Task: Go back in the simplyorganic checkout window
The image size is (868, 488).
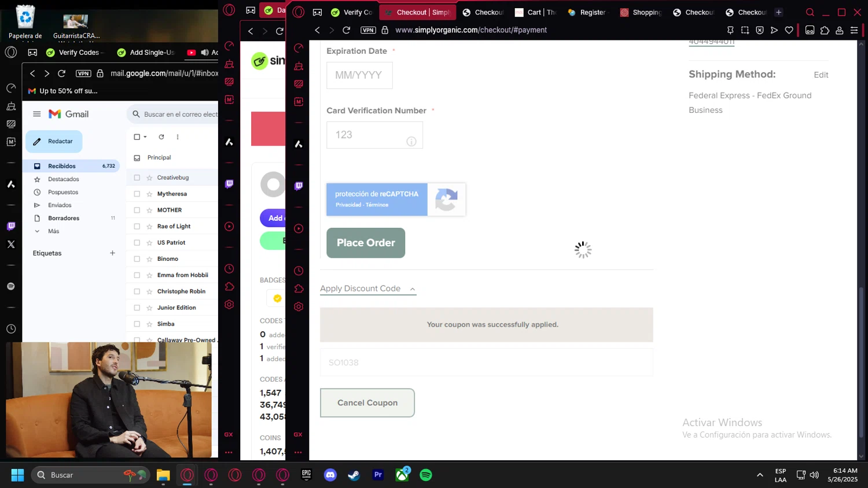Action: tap(317, 30)
